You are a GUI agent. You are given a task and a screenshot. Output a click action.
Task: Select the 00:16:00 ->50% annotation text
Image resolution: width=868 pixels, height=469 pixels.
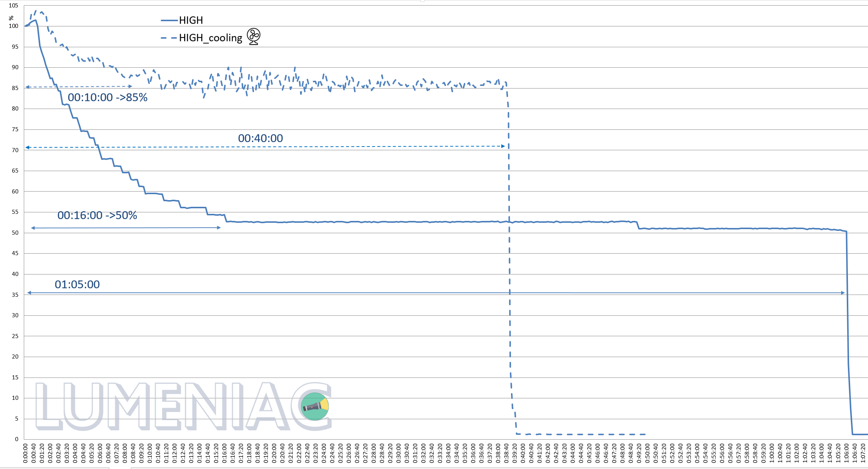click(x=97, y=215)
